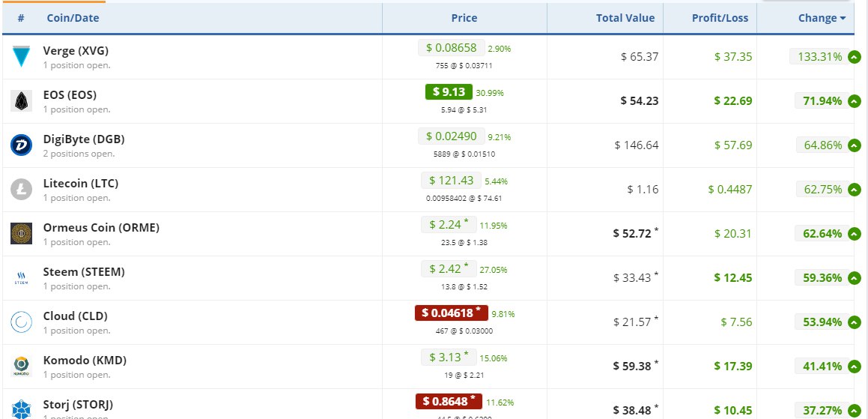Click the 64.86% change value for DigiByte
868x419 pixels.
click(x=822, y=145)
